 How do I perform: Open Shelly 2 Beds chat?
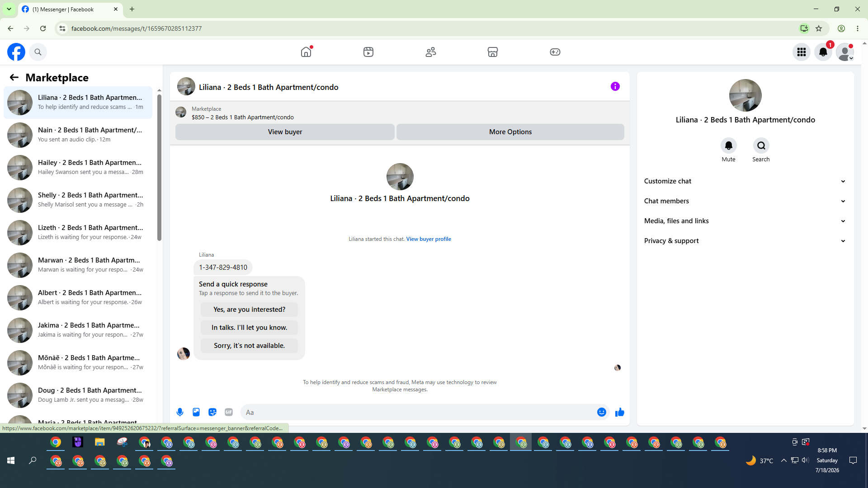pos(78,200)
